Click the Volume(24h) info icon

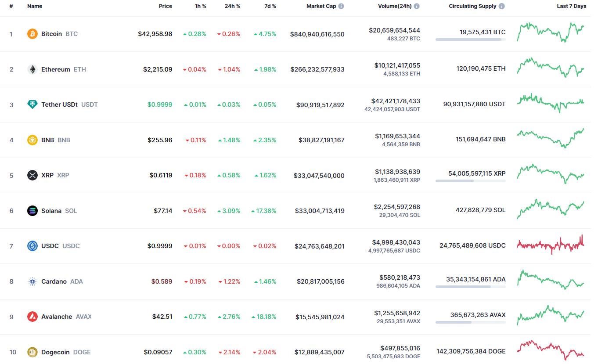coord(417,7)
